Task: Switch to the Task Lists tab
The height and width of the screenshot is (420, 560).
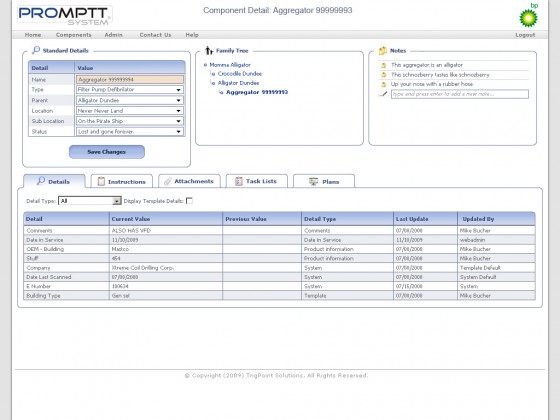Action: click(x=256, y=181)
